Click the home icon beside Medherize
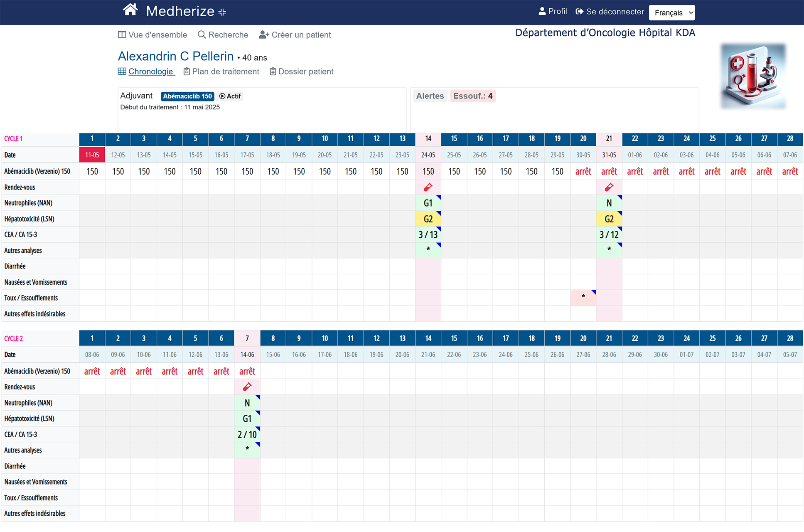Image resolution: width=804 pixels, height=532 pixels. pos(130,10)
